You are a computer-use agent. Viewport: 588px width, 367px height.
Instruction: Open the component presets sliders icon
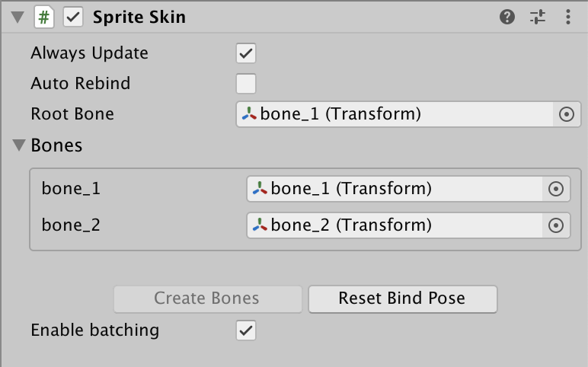(x=538, y=18)
